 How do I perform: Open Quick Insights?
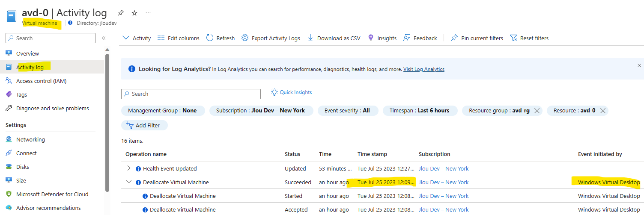click(x=291, y=92)
